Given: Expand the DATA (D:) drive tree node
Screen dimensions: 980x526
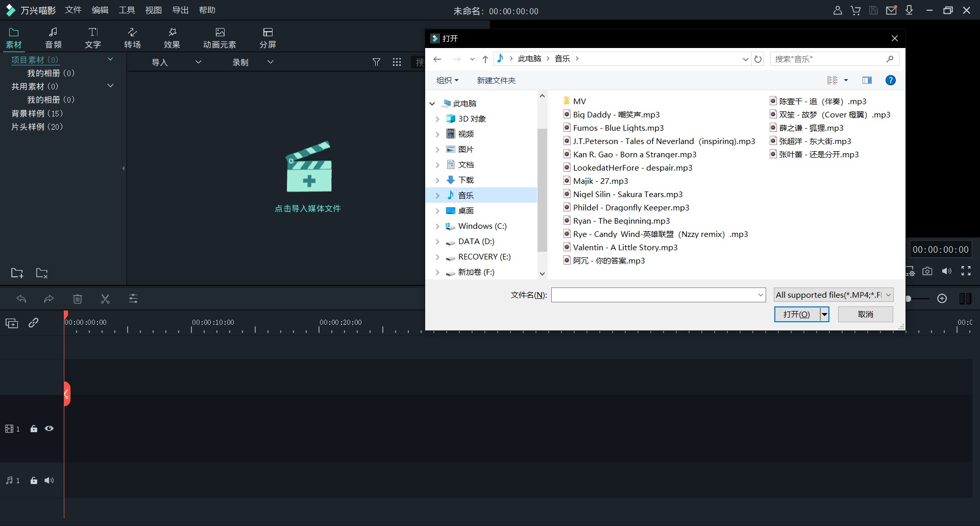Looking at the screenshot, I should (437, 242).
